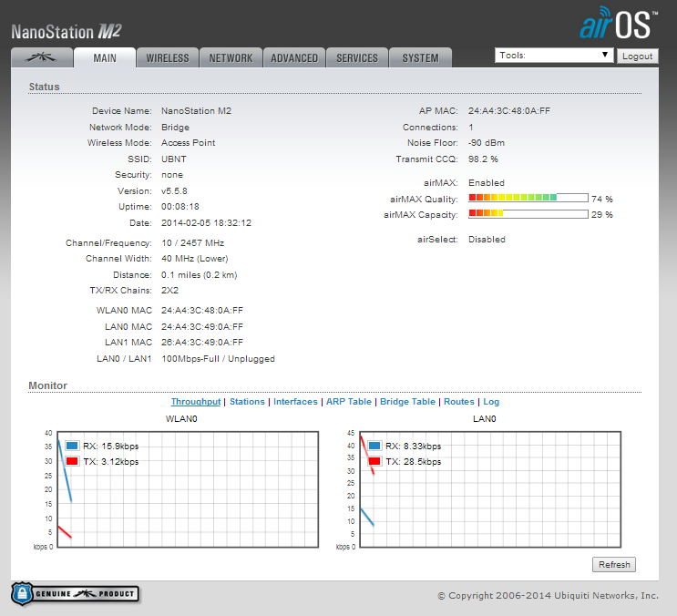Click LAN0 RX blue legend swatch
The width and height of the screenshot is (677, 616).
click(x=374, y=446)
